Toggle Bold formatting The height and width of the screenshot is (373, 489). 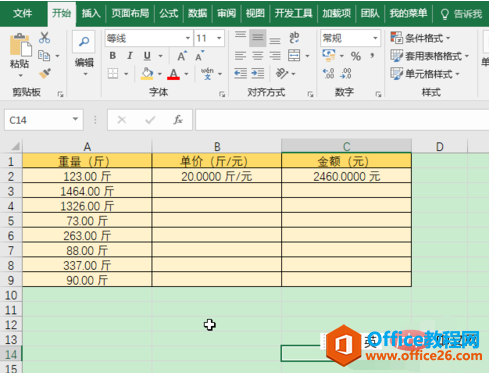coord(113,56)
